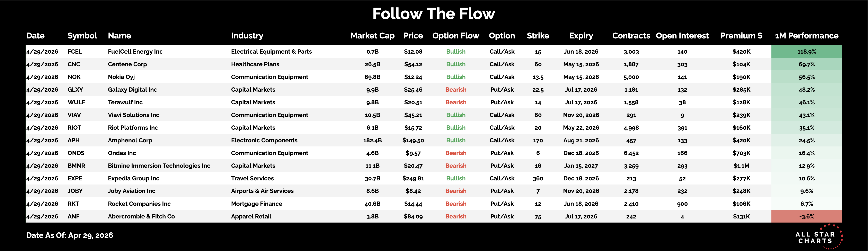Click Bearish flow label for Galaxy Digital
Screen dimensions: 868x252
tap(455, 90)
